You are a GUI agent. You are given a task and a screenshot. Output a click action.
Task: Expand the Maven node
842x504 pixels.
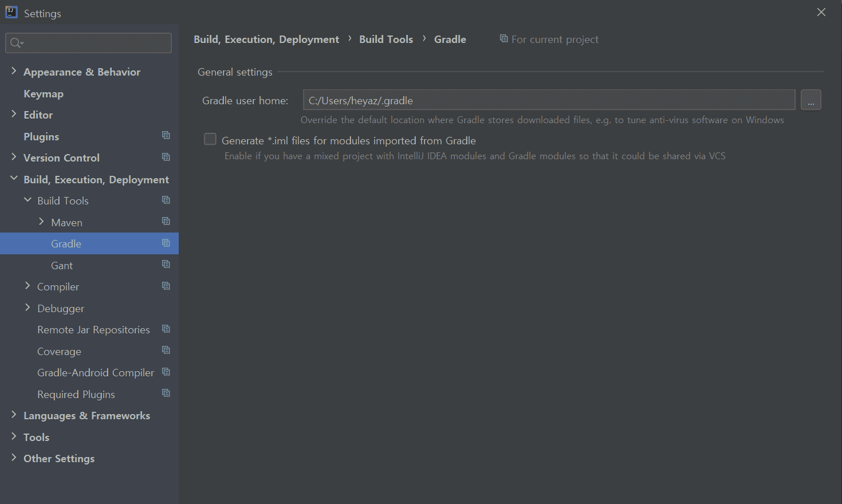tap(41, 222)
